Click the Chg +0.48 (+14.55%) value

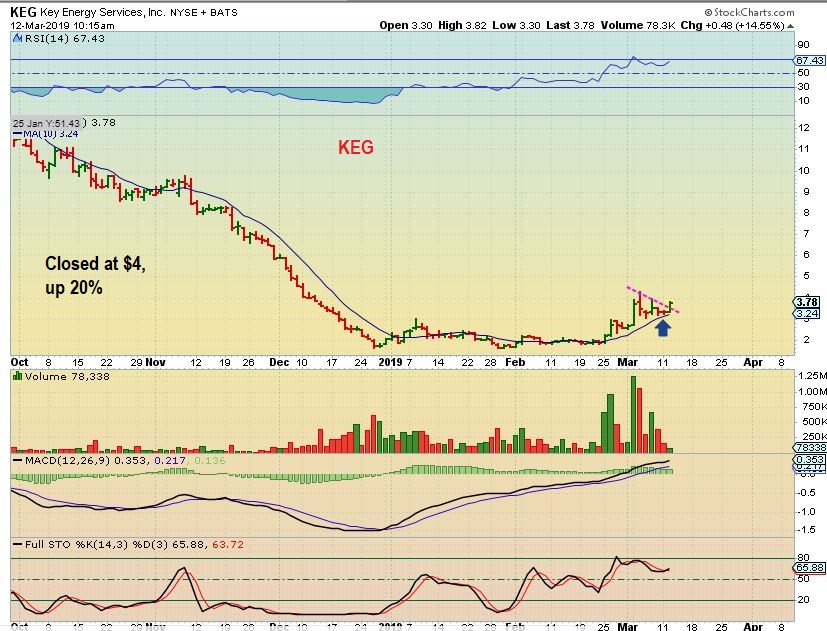732,25
